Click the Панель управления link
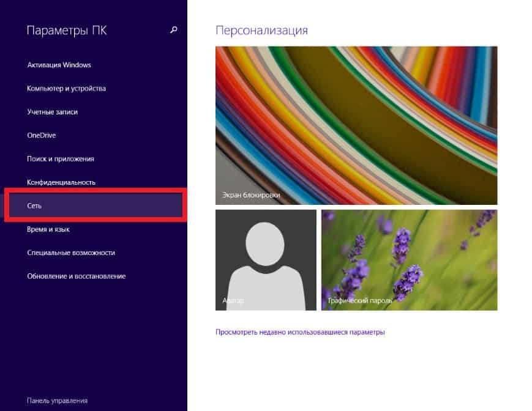The width and height of the screenshot is (532, 411). point(57,401)
